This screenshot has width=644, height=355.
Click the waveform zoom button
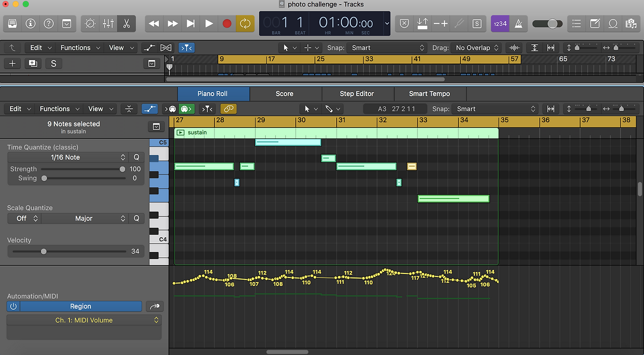click(514, 48)
